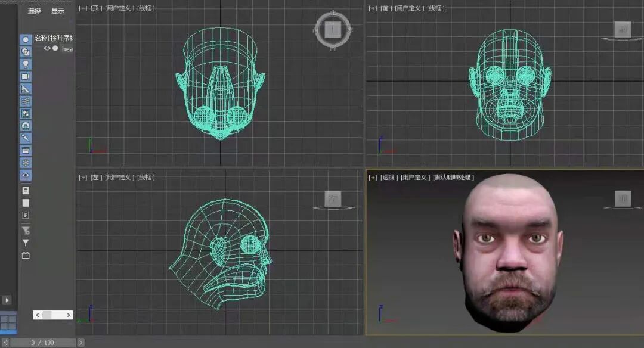Viewport: 644px width, 348px height.
Task: Click the head wireframe in top viewport
Action: [x=221, y=83]
